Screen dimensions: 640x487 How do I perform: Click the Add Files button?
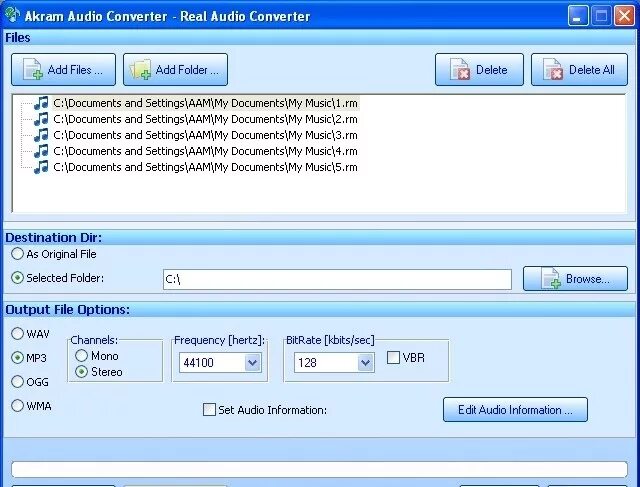click(63, 69)
